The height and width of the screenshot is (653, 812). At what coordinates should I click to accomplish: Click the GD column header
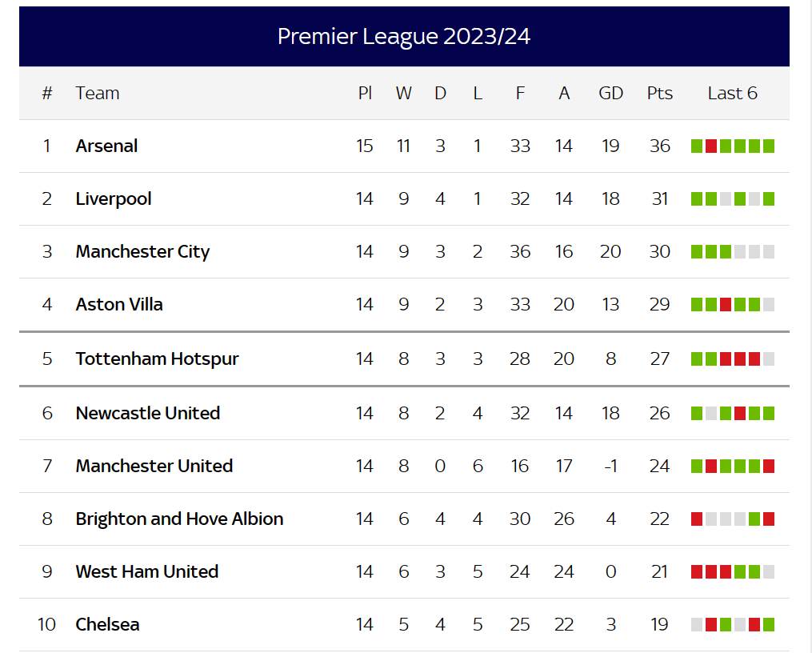coord(610,93)
